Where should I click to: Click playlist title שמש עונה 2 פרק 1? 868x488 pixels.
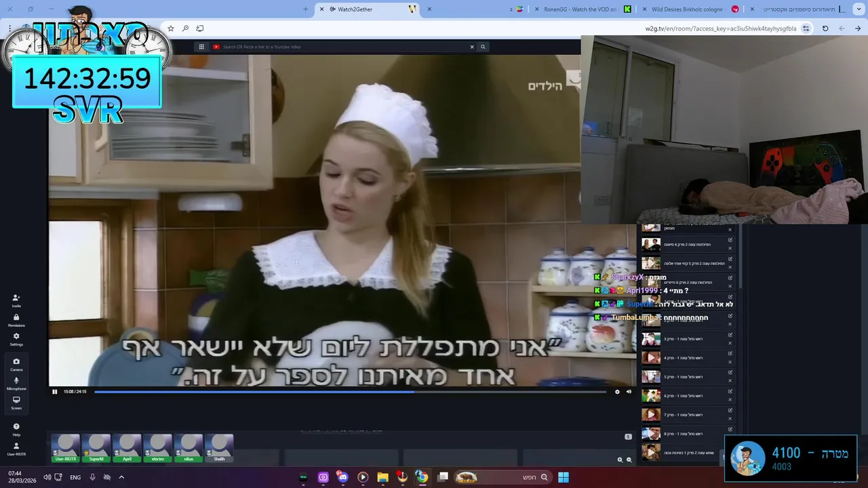tap(689, 453)
